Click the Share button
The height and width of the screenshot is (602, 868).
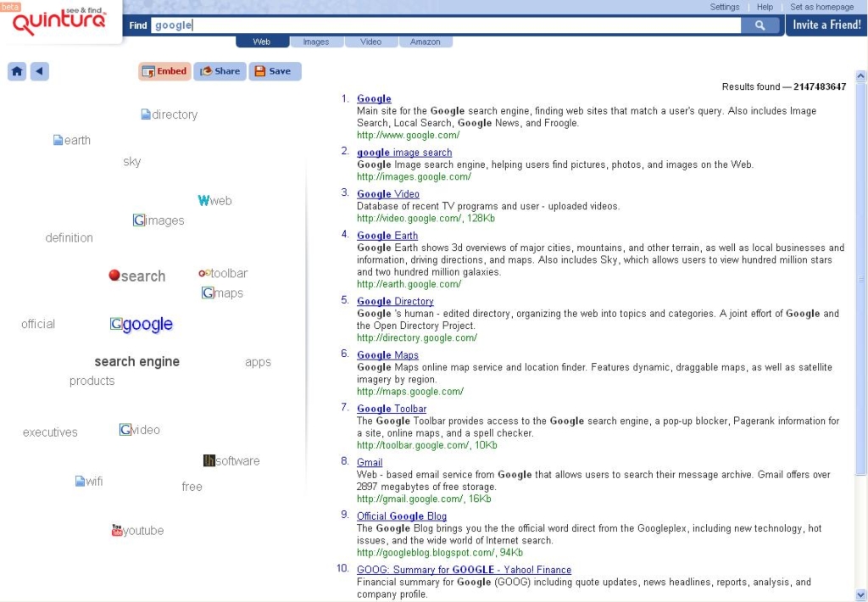point(220,71)
